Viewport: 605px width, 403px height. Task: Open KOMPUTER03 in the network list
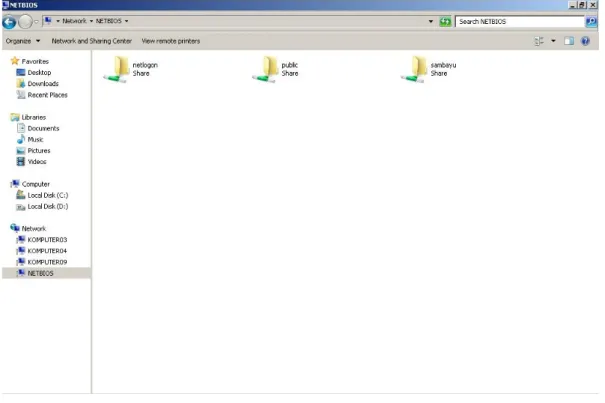[x=47, y=240]
